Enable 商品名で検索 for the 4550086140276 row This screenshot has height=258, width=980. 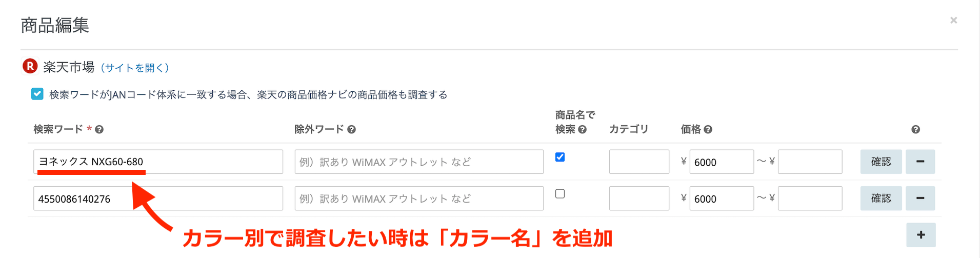[x=560, y=194]
